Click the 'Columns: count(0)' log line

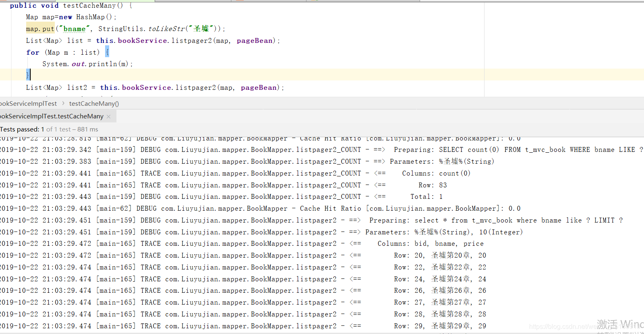pyautogui.click(x=236, y=174)
